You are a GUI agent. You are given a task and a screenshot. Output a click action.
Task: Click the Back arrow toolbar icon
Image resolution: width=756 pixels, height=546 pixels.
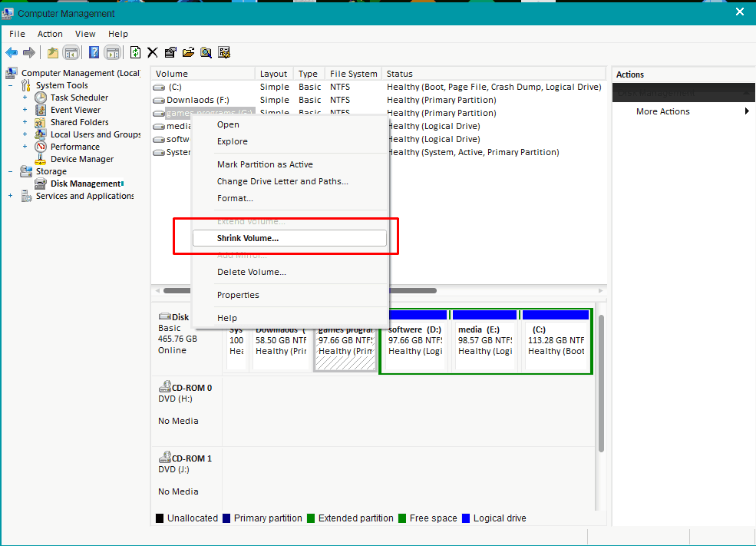[x=12, y=52]
